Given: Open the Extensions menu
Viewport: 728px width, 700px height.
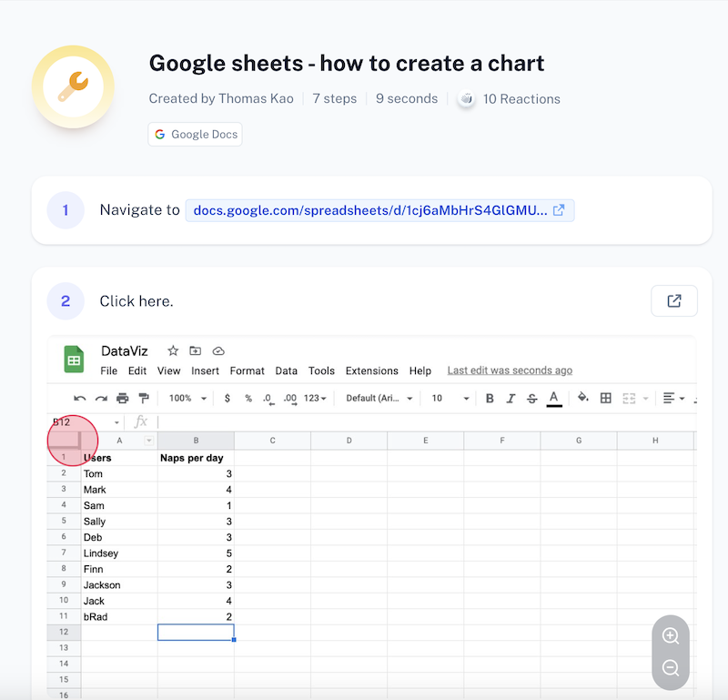Looking at the screenshot, I should click(x=372, y=370).
